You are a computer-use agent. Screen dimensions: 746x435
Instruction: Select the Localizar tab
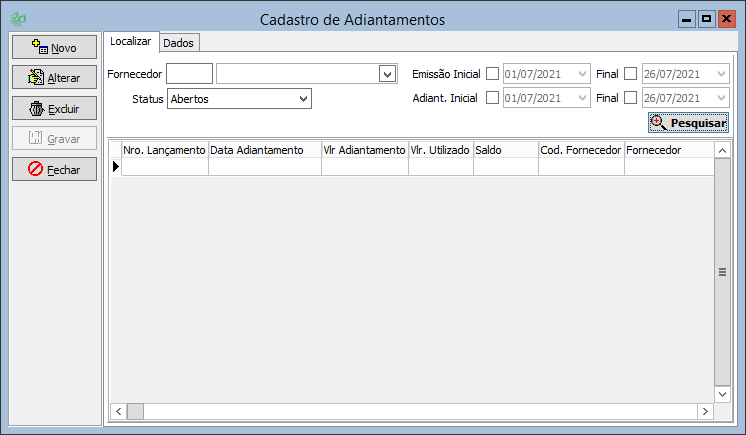point(131,42)
